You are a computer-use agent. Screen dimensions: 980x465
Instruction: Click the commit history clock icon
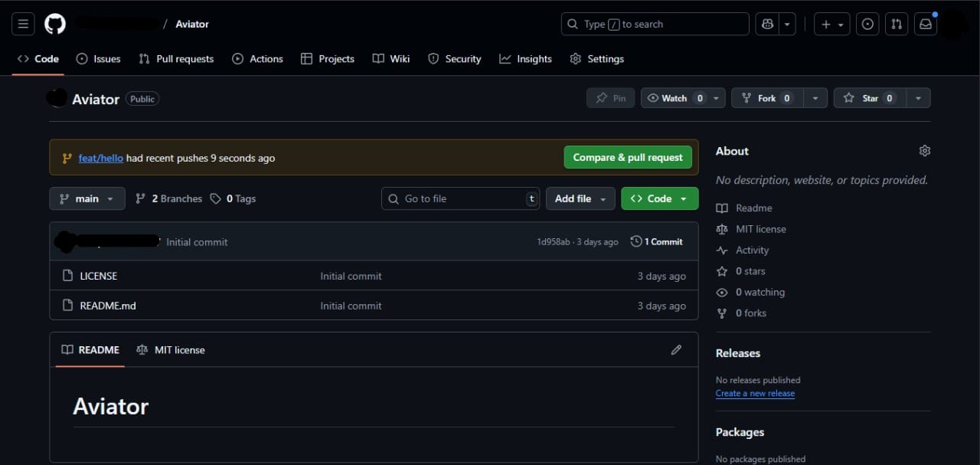[x=636, y=241]
